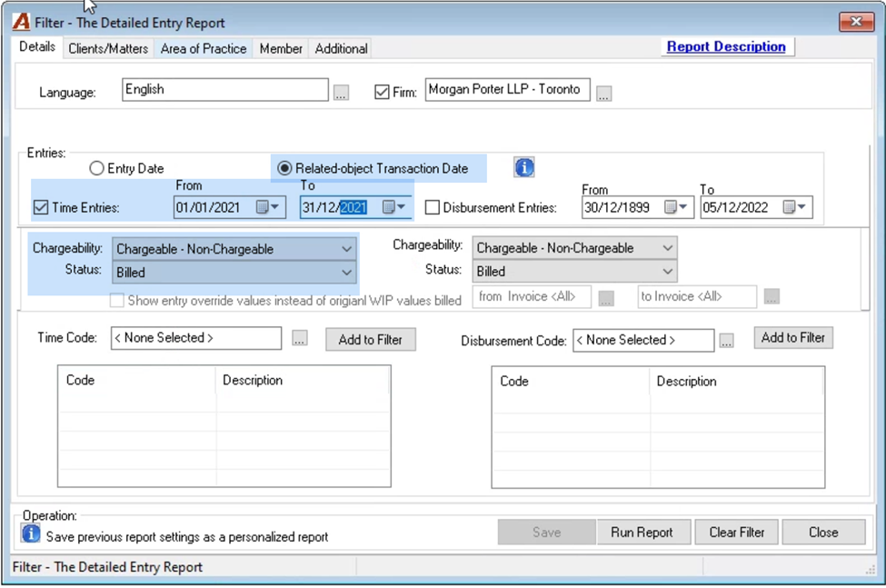This screenshot has height=588, width=886.
Task: Open the Member tab
Action: tap(281, 48)
